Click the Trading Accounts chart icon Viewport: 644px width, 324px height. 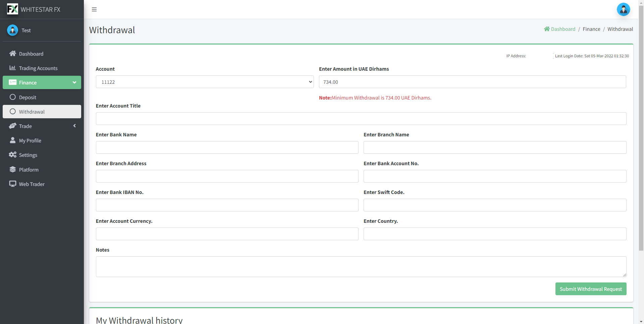coord(13,68)
